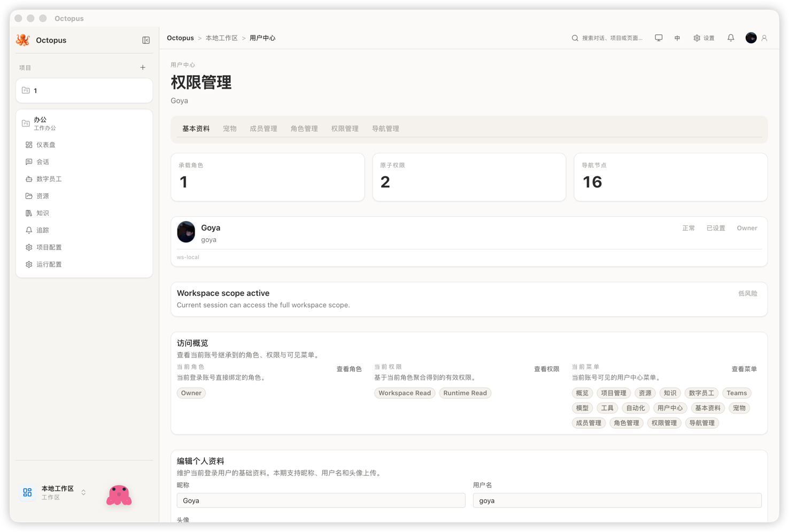789x532 pixels.
Task: Click the 昵称 input field
Action: (321, 500)
